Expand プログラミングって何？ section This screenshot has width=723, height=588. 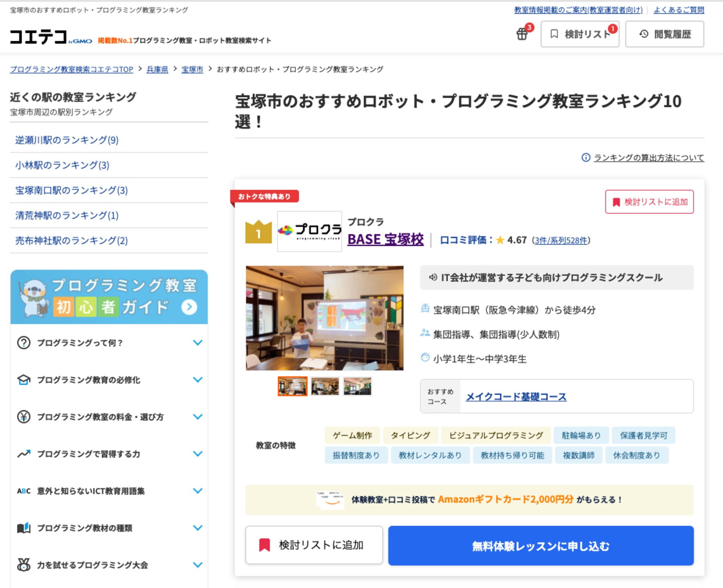197,343
